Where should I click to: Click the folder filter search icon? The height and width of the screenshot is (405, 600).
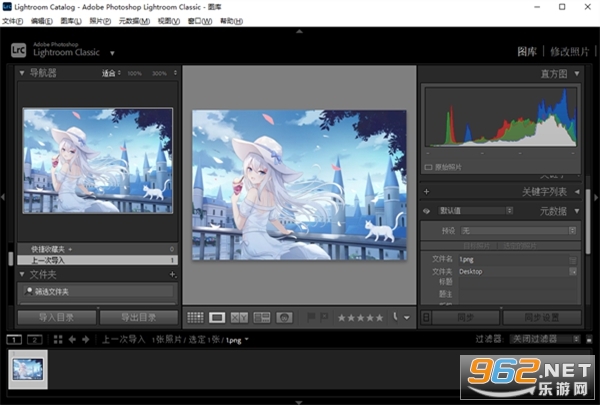point(29,291)
